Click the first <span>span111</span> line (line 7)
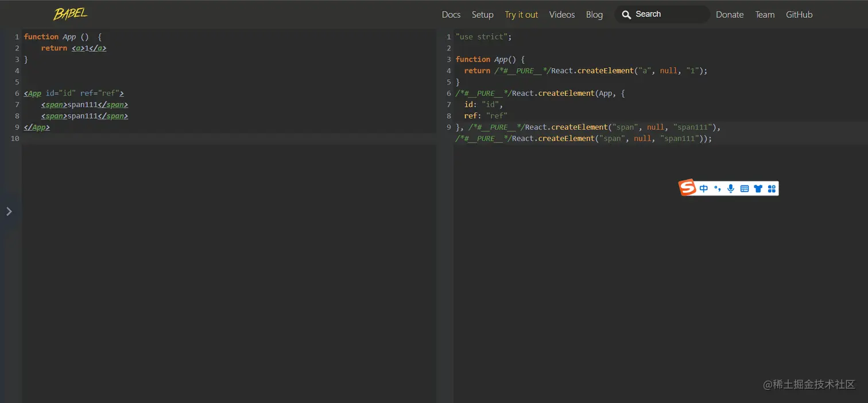 pos(84,104)
